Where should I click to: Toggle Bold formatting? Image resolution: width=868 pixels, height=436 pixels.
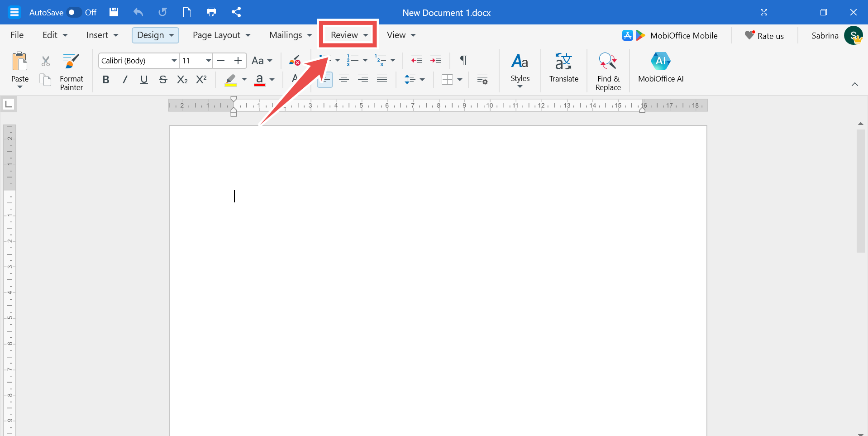point(106,80)
